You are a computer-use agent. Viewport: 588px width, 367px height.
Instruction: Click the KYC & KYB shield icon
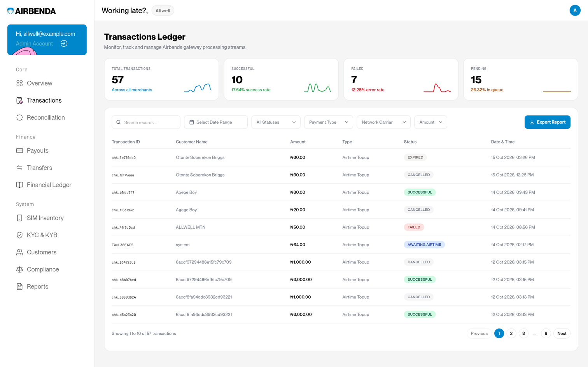tap(19, 235)
